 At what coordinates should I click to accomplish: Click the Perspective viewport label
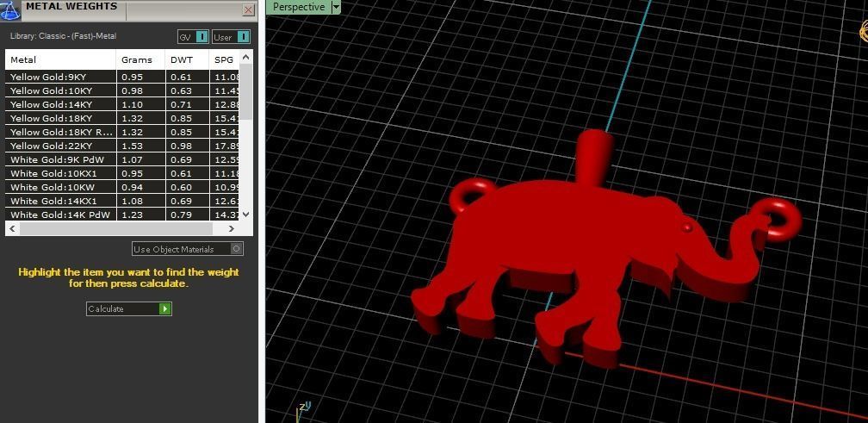tap(299, 7)
